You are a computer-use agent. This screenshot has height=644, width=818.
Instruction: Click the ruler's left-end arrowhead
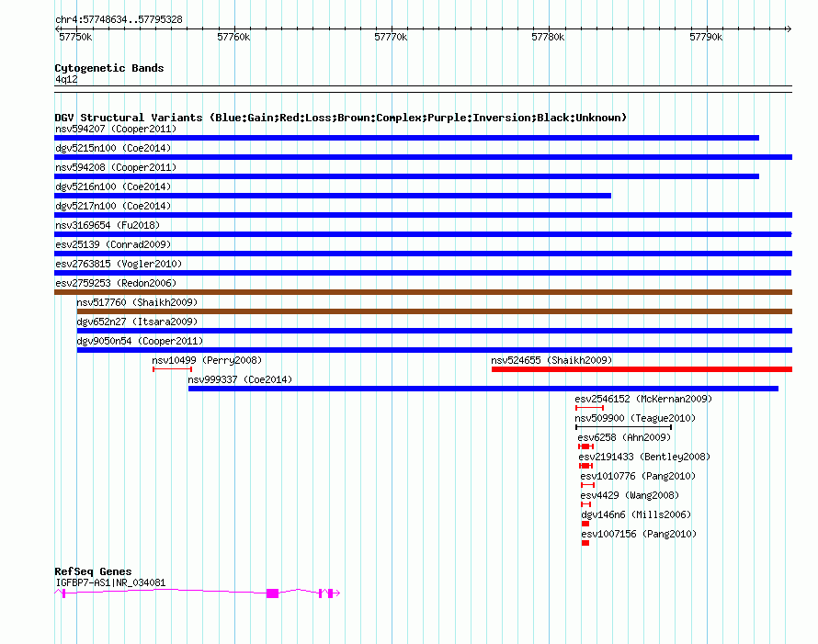(57, 29)
